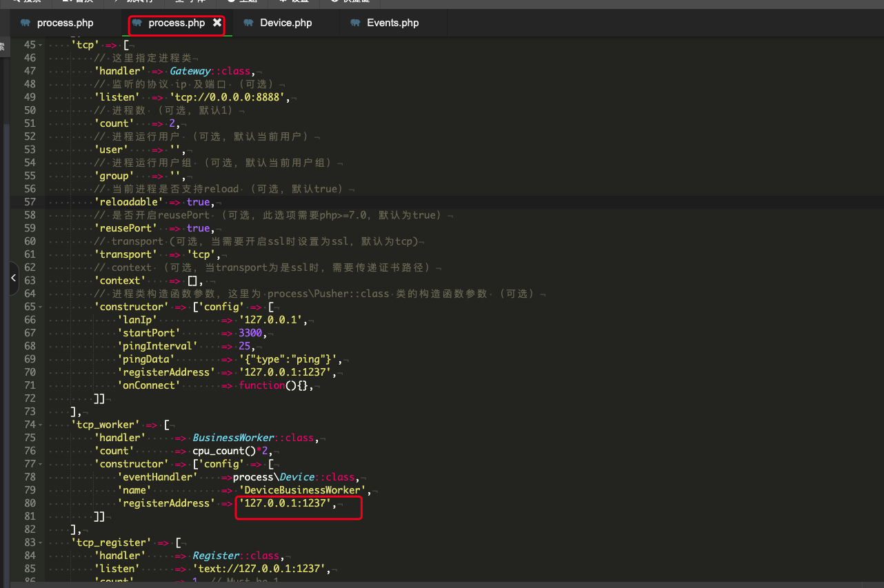Click the 'tcp_register' key
884x588 pixels.
point(111,543)
